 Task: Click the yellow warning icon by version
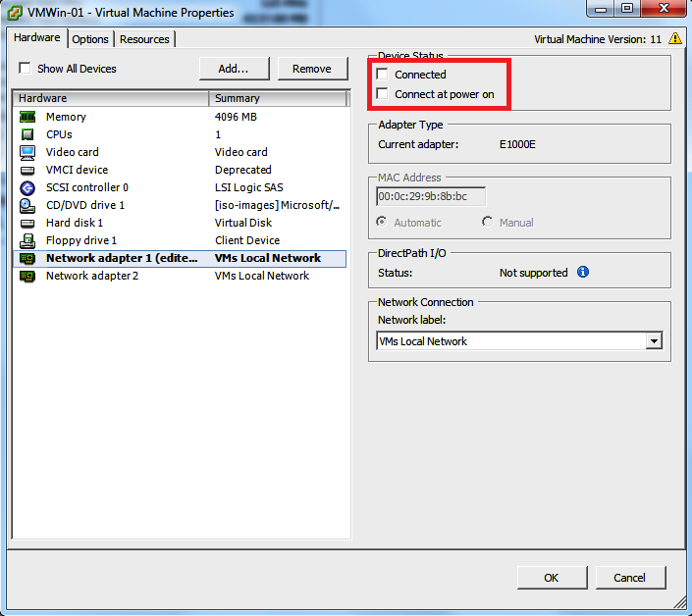[x=675, y=39]
